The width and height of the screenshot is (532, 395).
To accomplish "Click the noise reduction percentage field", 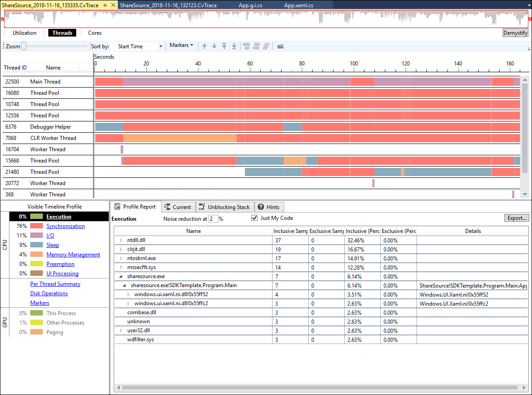I will 213,218.
